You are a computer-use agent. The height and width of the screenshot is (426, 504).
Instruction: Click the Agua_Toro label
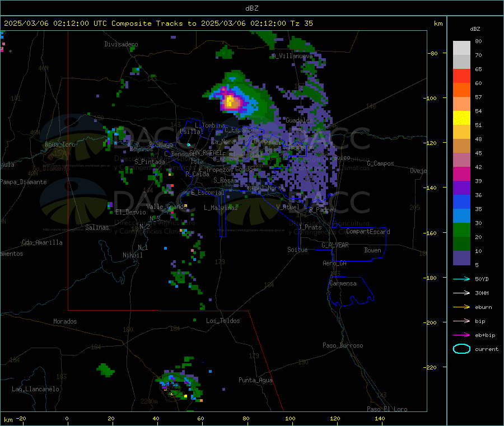tap(60, 144)
